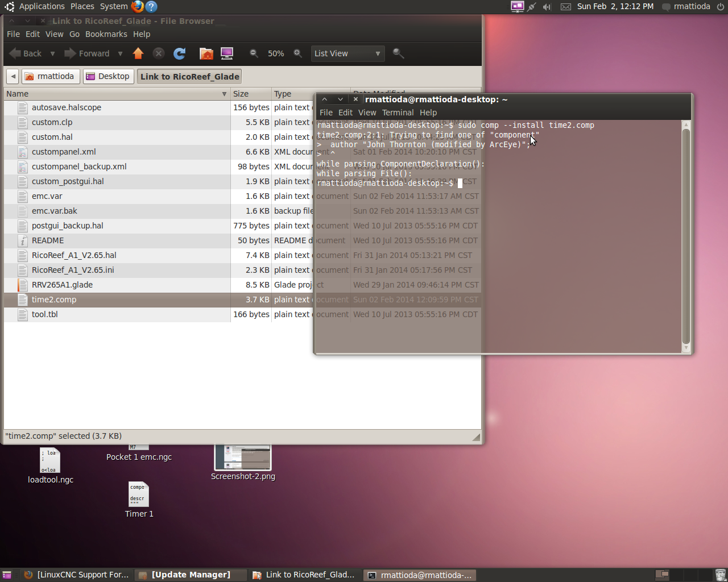Sort by the Name column header

click(x=117, y=94)
